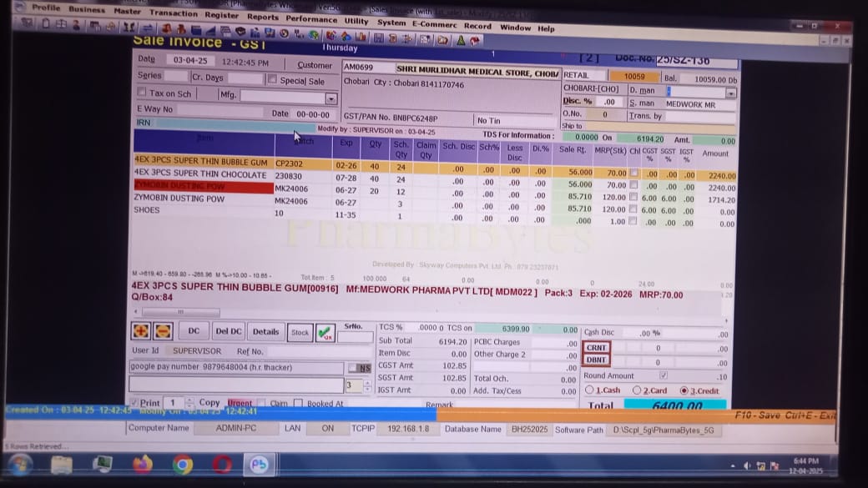Image resolution: width=868 pixels, height=488 pixels.
Task: Click the Del DC button
Action: (x=229, y=331)
